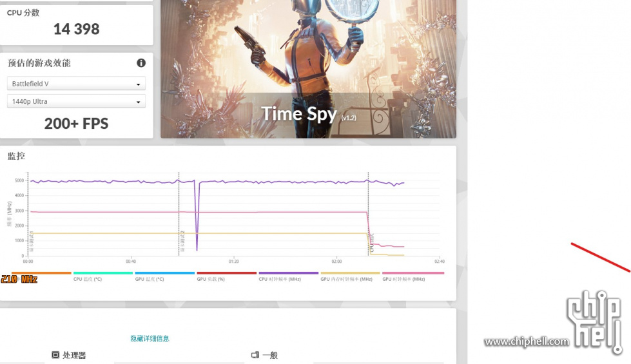Click the 一般 section icon

(x=255, y=355)
